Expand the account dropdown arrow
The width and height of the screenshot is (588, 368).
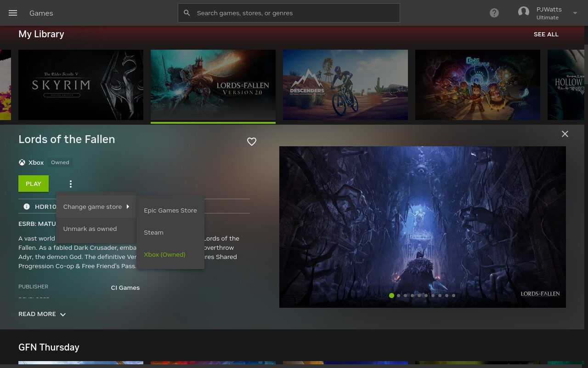point(575,13)
